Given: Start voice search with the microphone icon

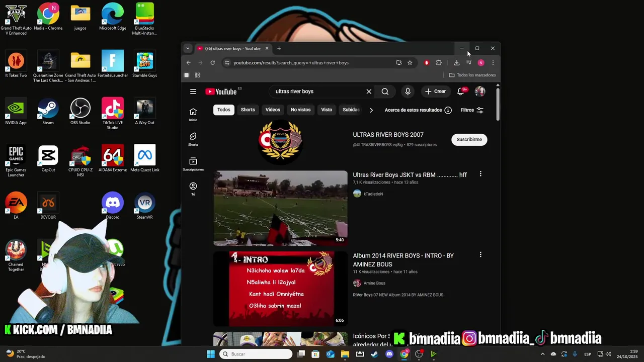Looking at the screenshot, I should tap(408, 92).
